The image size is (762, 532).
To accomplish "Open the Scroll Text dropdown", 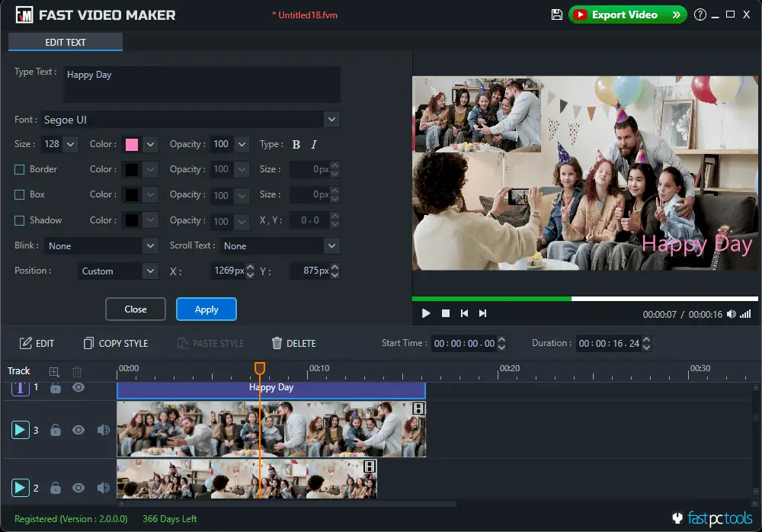I will coord(280,245).
